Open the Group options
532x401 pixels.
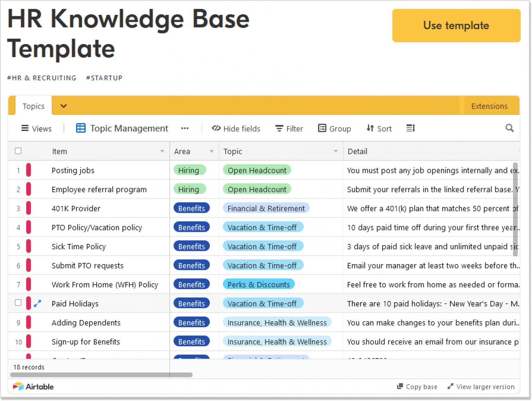tap(322, 128)
